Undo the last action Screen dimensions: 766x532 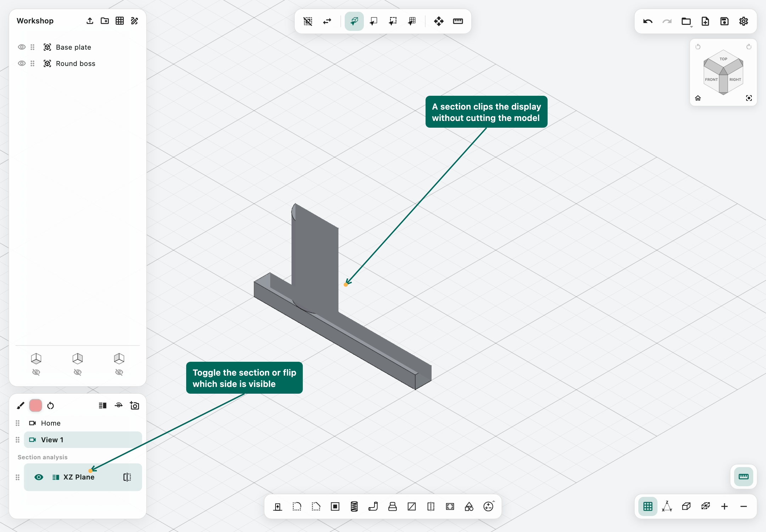pyautogui.click(x=648, y=21)
